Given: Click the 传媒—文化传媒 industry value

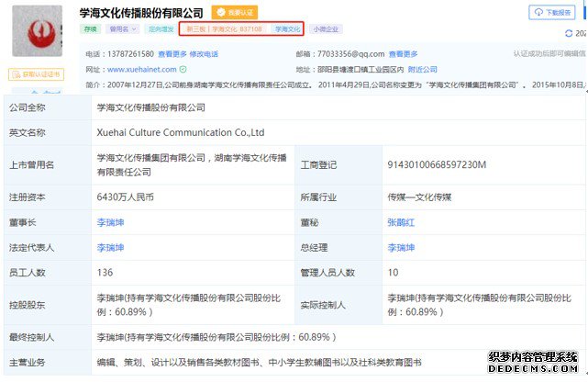Looking at the screenshot, I should pos(419,197).
